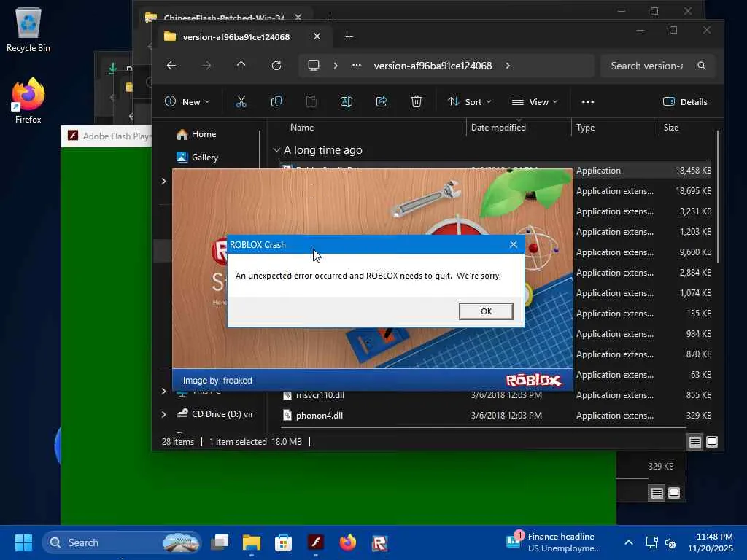
Task: Click the network icon in system tray
Action: click(651, 542)
